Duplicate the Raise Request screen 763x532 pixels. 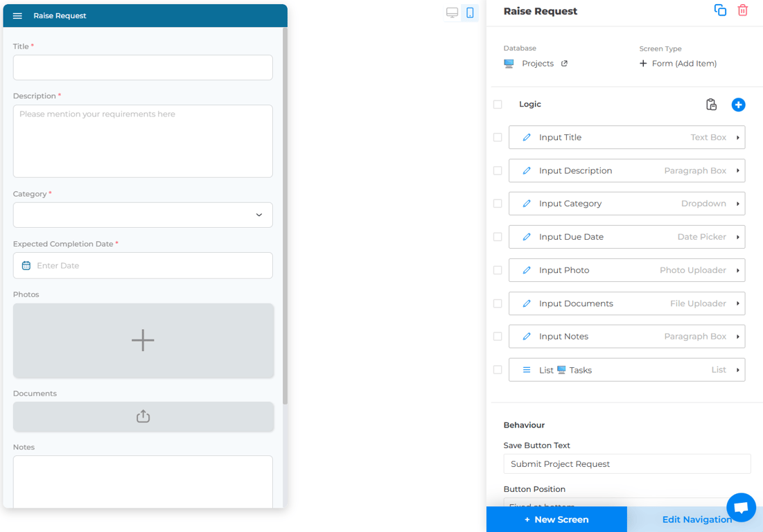(720, 10)
